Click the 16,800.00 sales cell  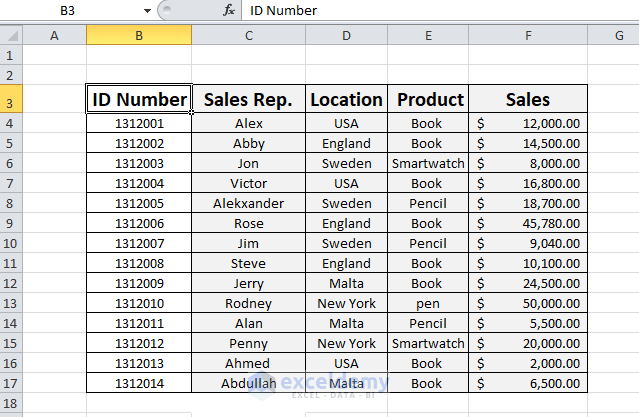(528, 183)
